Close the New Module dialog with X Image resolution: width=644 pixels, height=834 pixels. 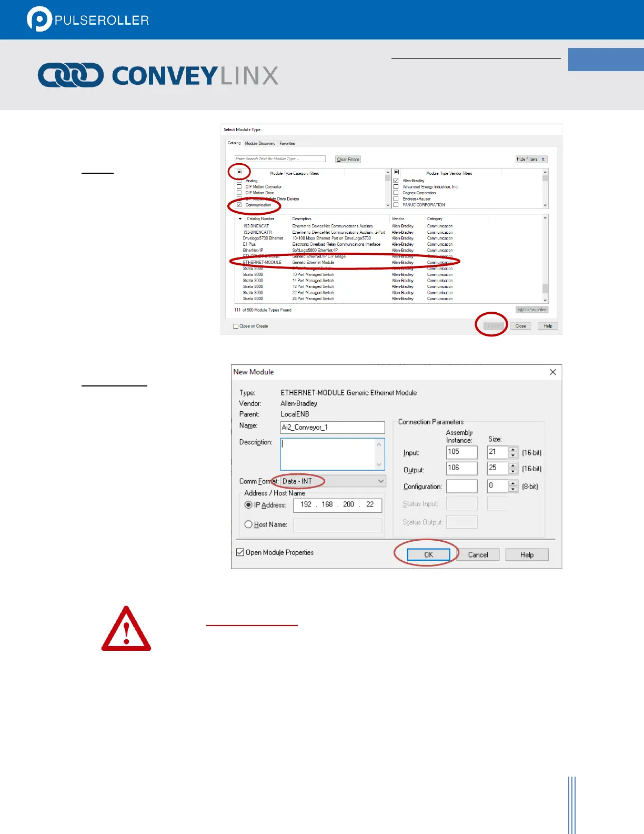coord(552,372)
